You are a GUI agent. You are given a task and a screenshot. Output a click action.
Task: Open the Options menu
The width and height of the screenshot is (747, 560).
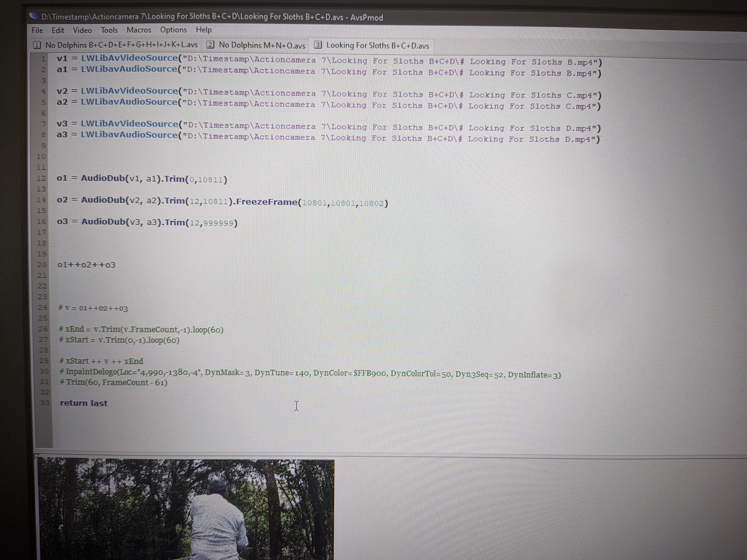pyautogui.click(x=173, y=30)
